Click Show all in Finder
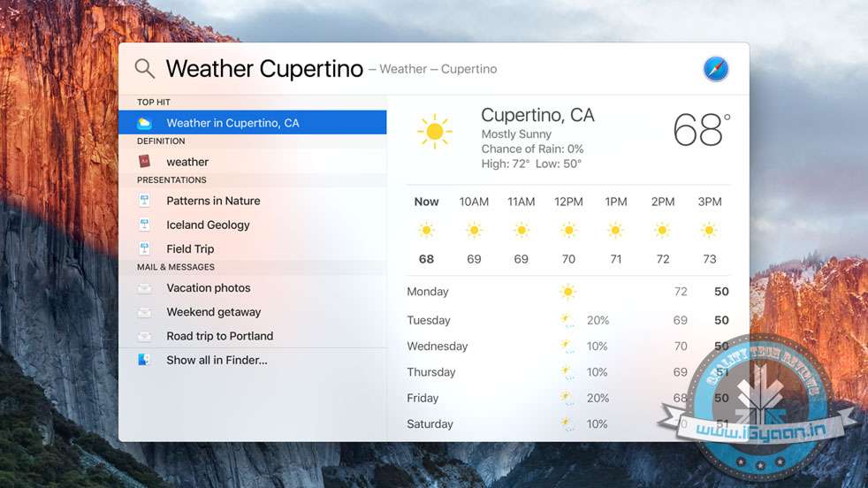The image size is (868, 488). point(217,360)
